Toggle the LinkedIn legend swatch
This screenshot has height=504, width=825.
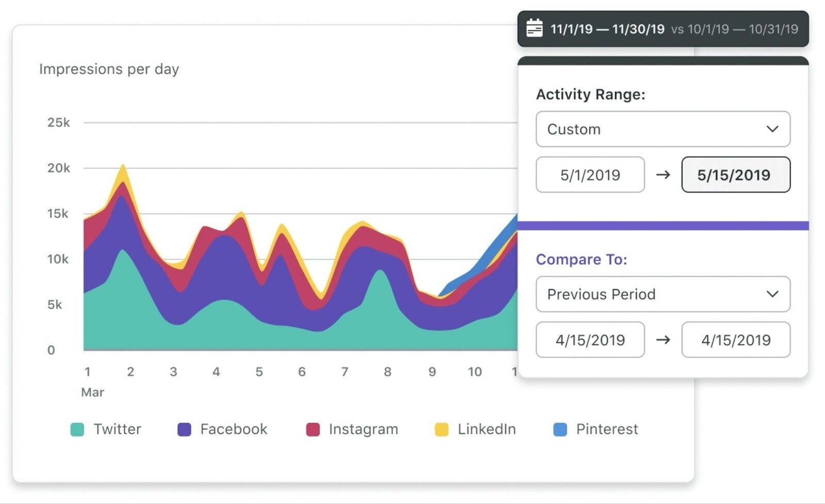click(x=441, y=429)
